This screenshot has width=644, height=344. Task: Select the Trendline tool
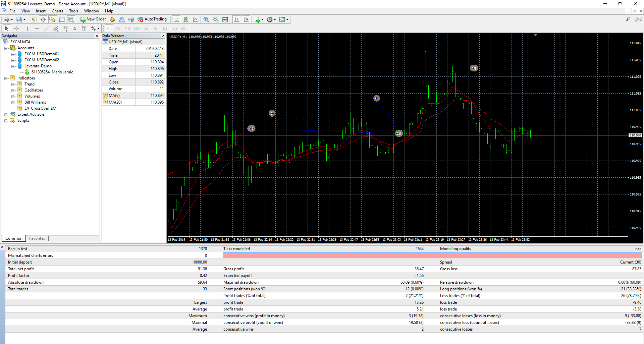tap(46, 28)
